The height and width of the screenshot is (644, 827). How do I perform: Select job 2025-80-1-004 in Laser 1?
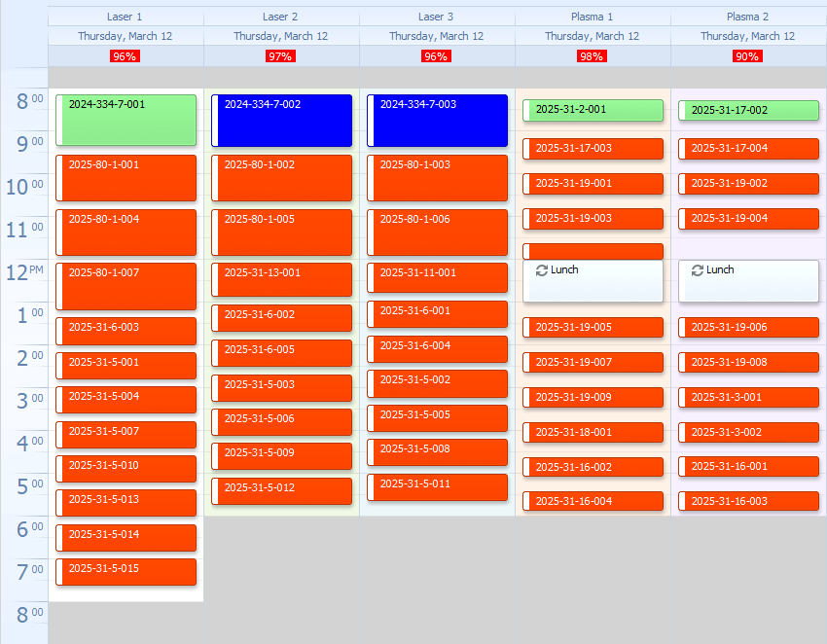coord(126,232)
